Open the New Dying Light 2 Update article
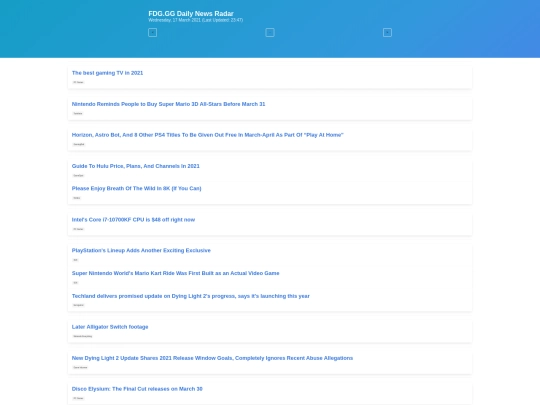Screen dimensions: 540x405 pyautogui.click(x=212, y=358)
